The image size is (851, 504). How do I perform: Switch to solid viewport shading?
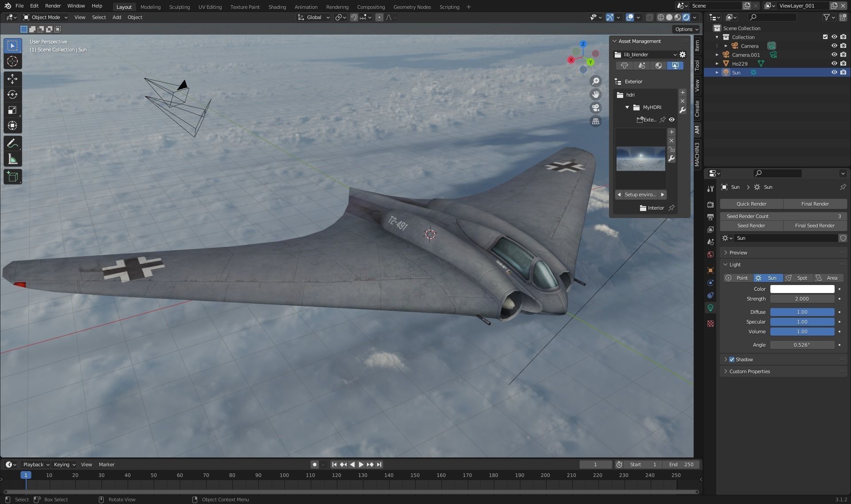click(x=669, y=17)
